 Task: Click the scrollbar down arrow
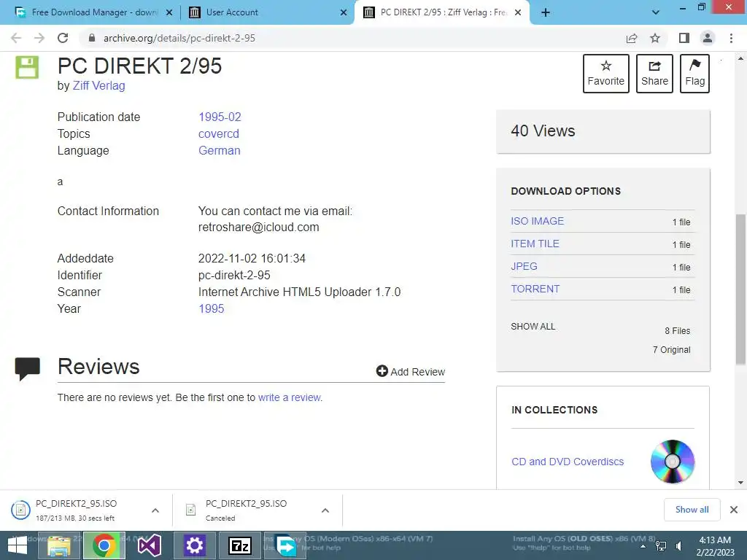740,483
